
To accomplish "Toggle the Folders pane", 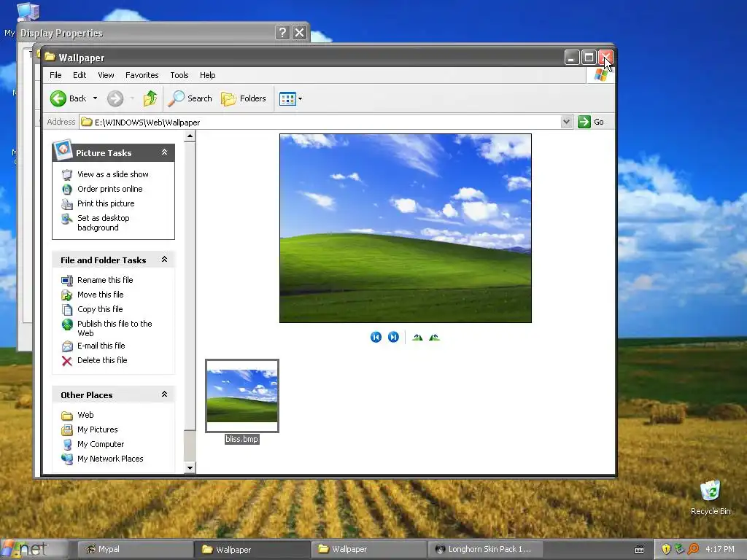I will (244, 98).
